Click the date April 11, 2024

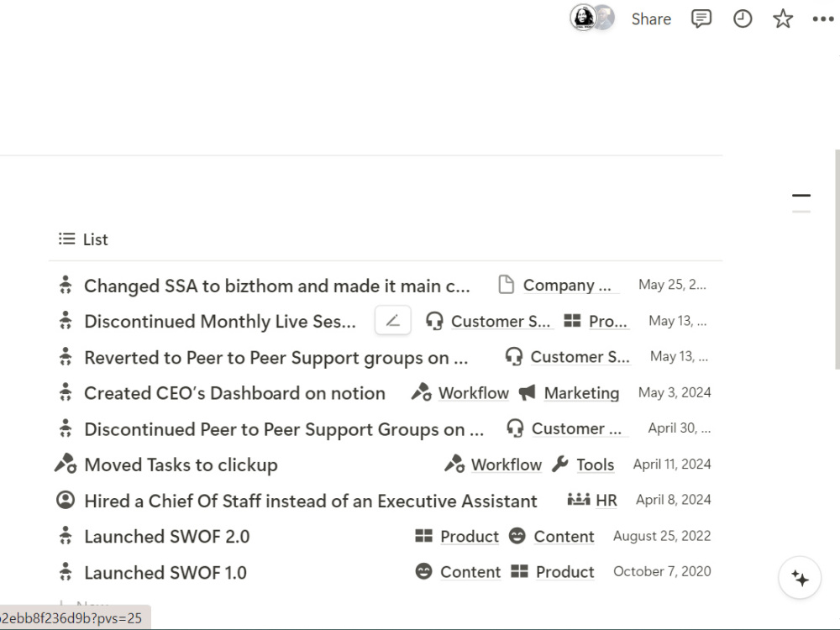[672, 464]
